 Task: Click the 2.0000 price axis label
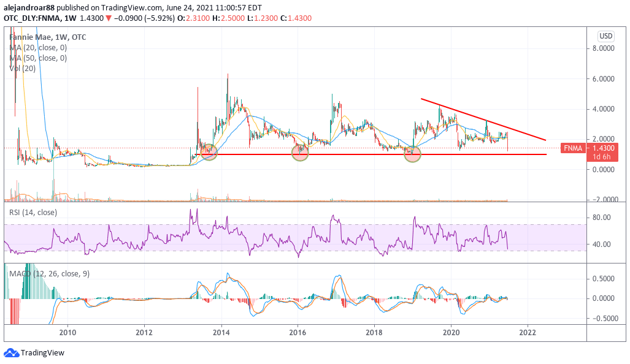click(x=604, y=139)
